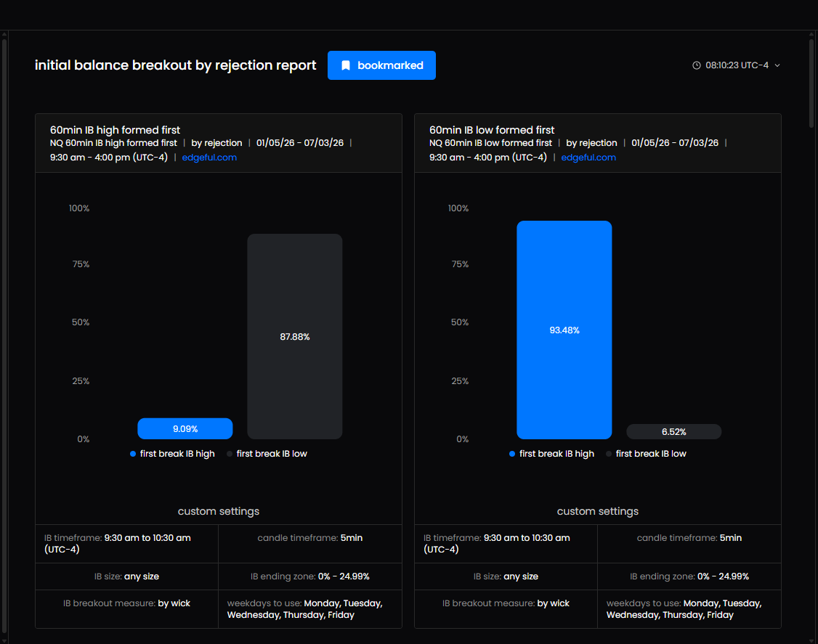
Task: Open edgeful.com link in IB high panel
Action: (x=209, y=158)
